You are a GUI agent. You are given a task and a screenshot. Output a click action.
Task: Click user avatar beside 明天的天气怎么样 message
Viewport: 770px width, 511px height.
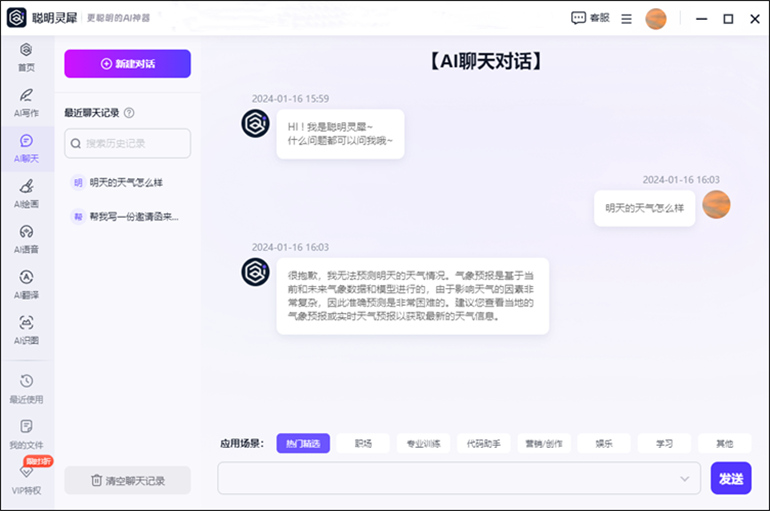tap(716, 204)
